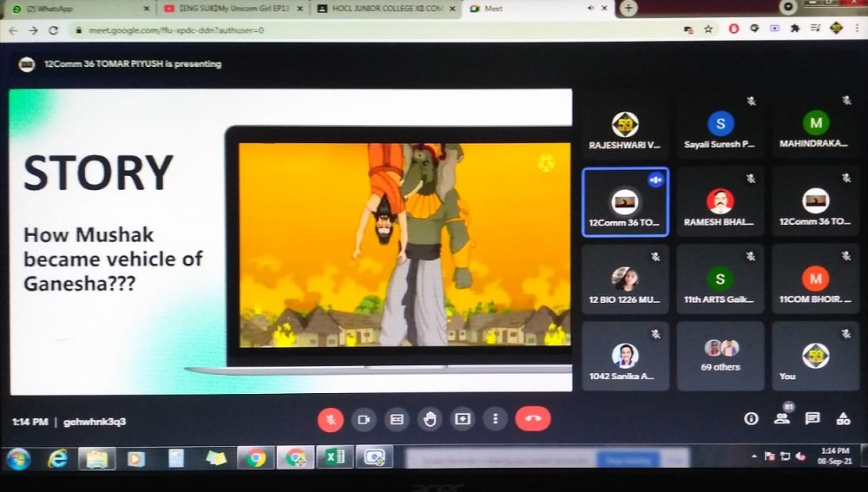Open File Explorer from the taskbar
This screenshot has width=868, height=492.
pyautogui.click(x=97, y=458)
